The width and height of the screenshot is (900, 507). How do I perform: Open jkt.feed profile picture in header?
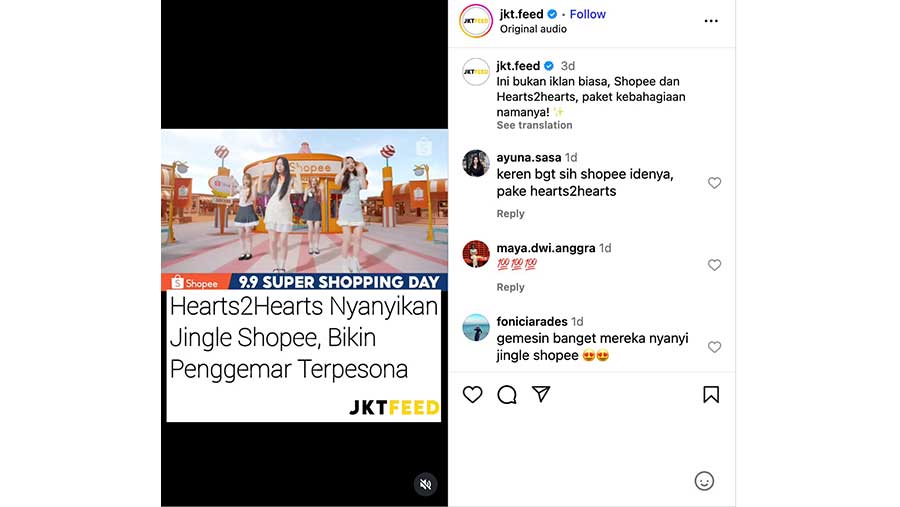(476, 21)
